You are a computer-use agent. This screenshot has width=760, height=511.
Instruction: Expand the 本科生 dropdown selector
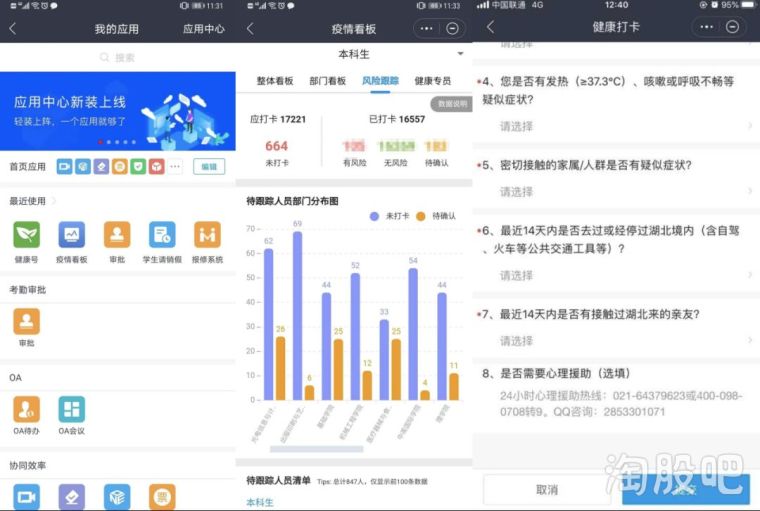(x=460, y=54)
